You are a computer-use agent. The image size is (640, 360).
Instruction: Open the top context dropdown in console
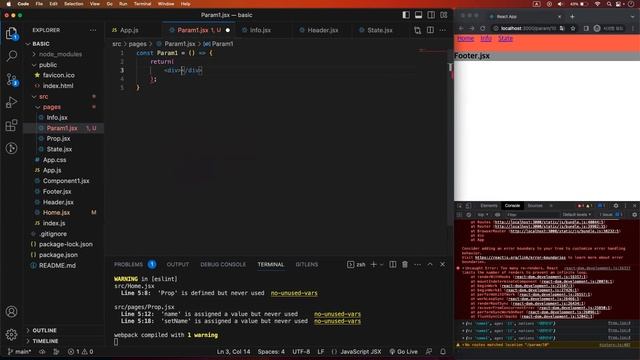[483, 215]
